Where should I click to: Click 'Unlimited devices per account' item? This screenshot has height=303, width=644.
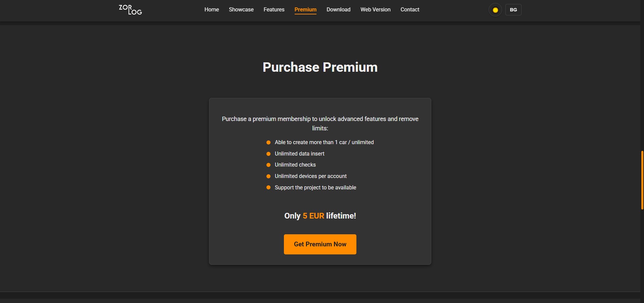tap(310, 176)
